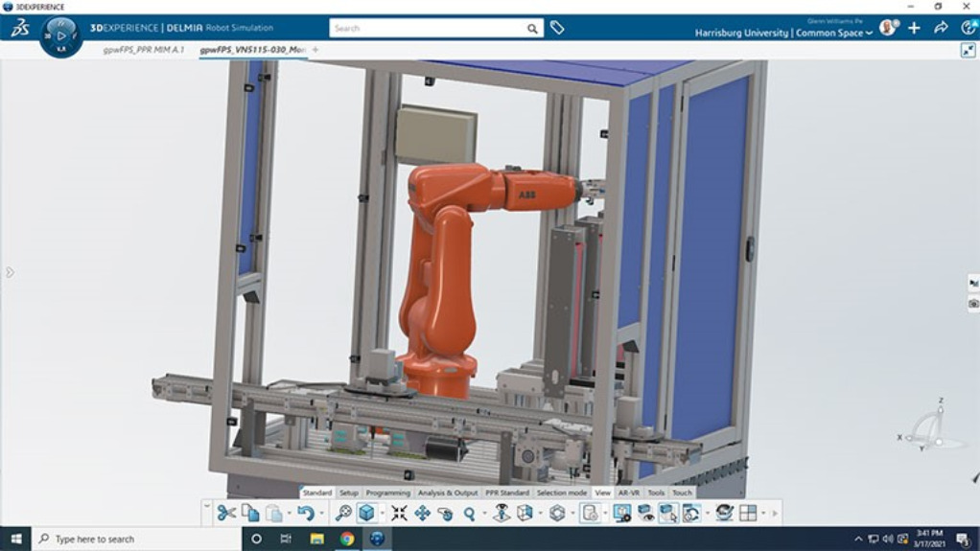
Task: Open the hexagon display mode dropdown arrow
Action: click(572, 514)
